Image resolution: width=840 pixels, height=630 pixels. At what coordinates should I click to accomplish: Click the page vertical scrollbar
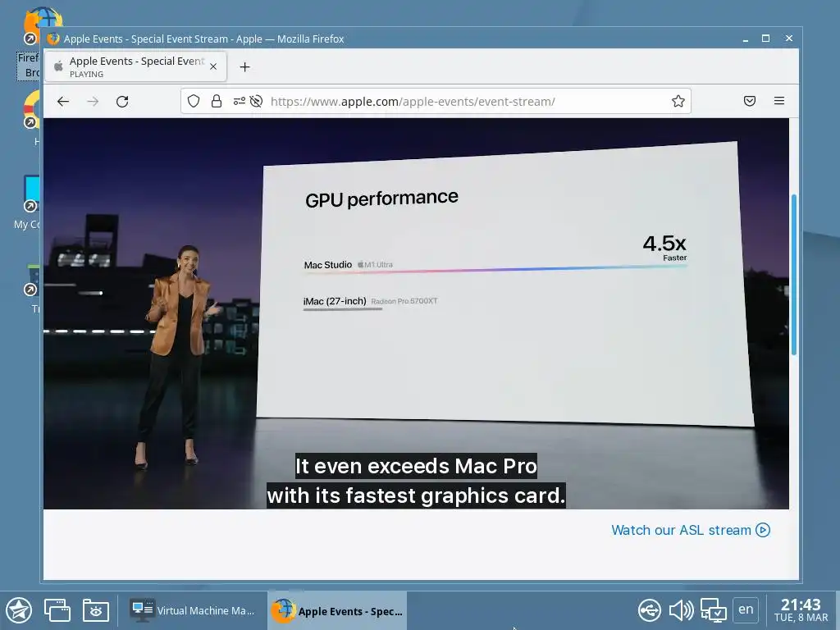pos(794,274)
